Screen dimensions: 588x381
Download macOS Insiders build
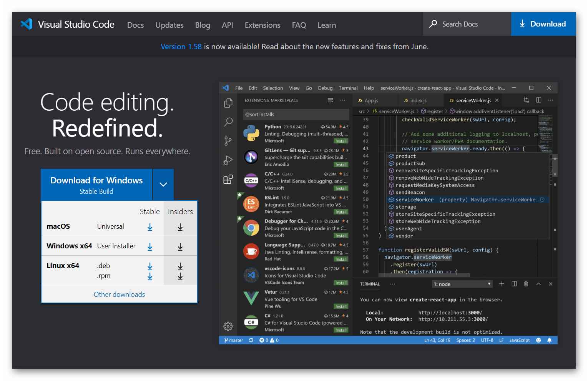[x=180, y=227]
